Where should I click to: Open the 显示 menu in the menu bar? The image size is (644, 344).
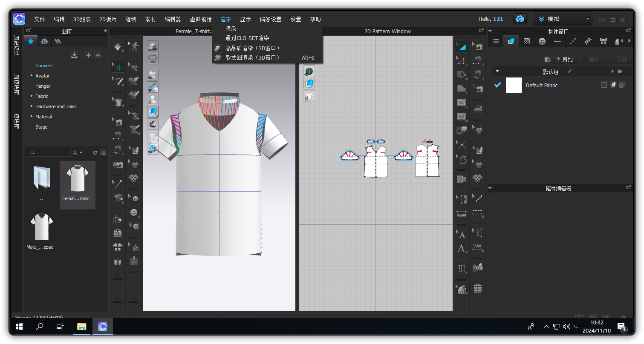coord(245,19)
